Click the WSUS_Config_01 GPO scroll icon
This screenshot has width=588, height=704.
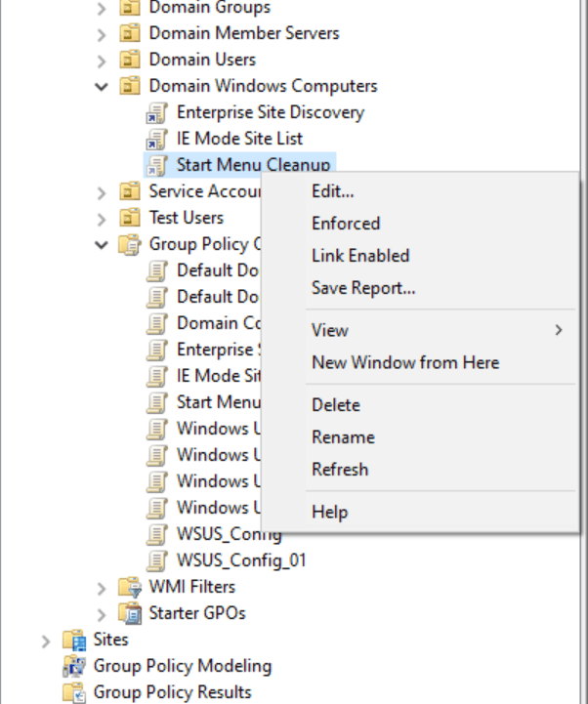[x=157, y=561]
